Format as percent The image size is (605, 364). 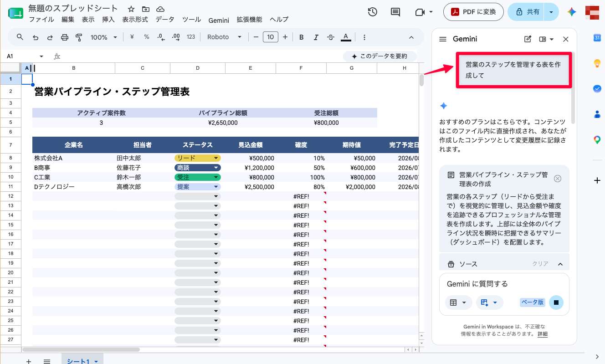tap(146, 37)
